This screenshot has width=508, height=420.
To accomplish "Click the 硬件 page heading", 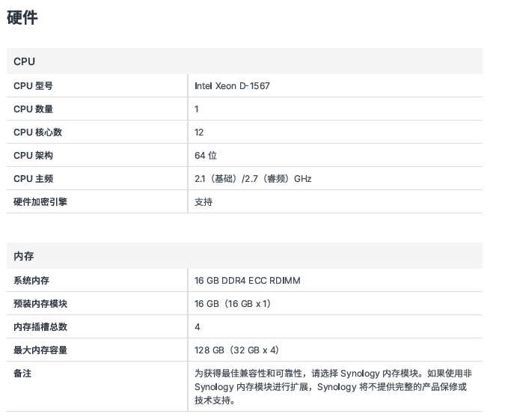I will click(22, 18).
